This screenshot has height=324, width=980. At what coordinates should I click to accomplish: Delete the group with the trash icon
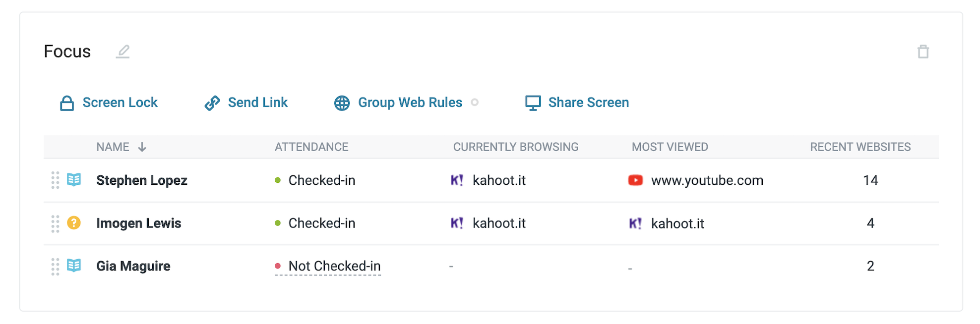pos(922,52)
